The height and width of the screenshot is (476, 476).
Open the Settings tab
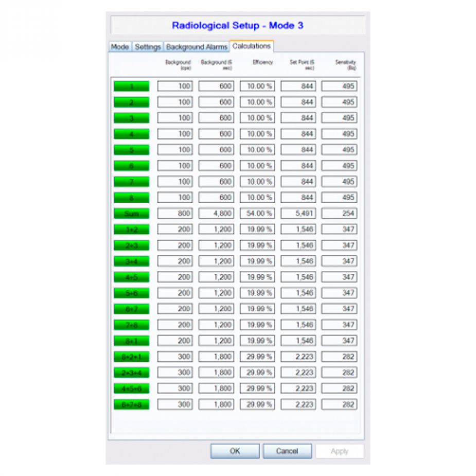(148, 47)
